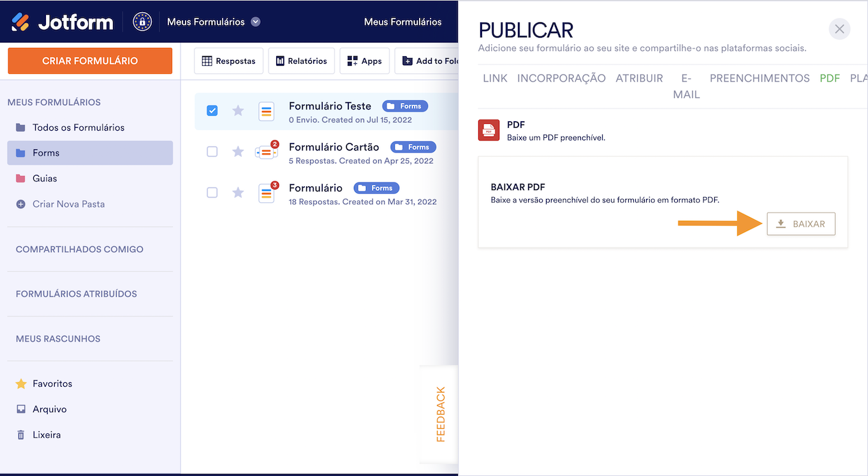
Task: Click the Apps grid icon
Action: [x=352, y=61]
